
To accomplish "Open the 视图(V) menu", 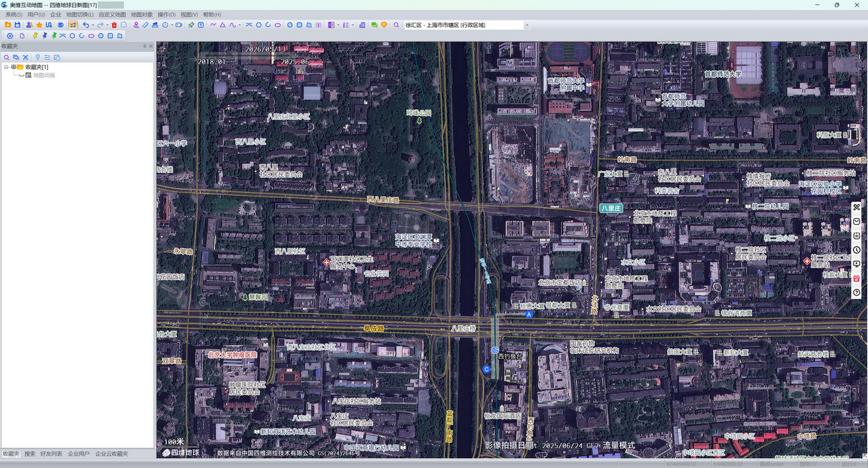I will [190, 15].
